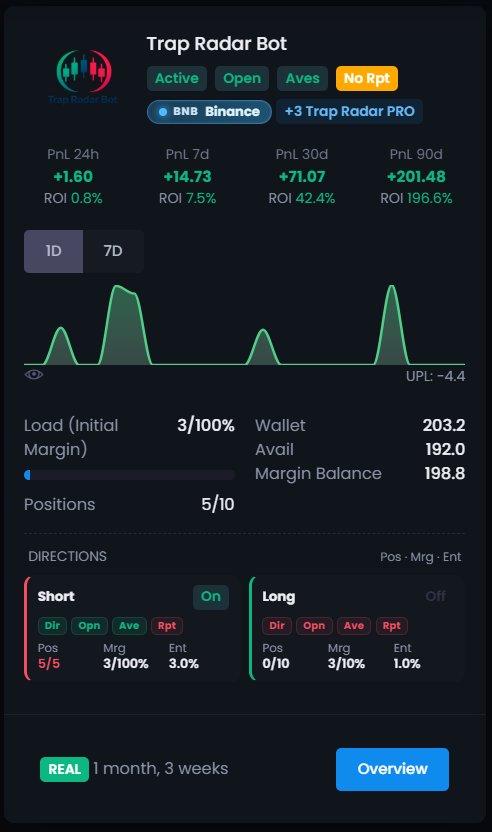
Task: Click PnL 24h value +1.60
Action: [x=73, y=177]
